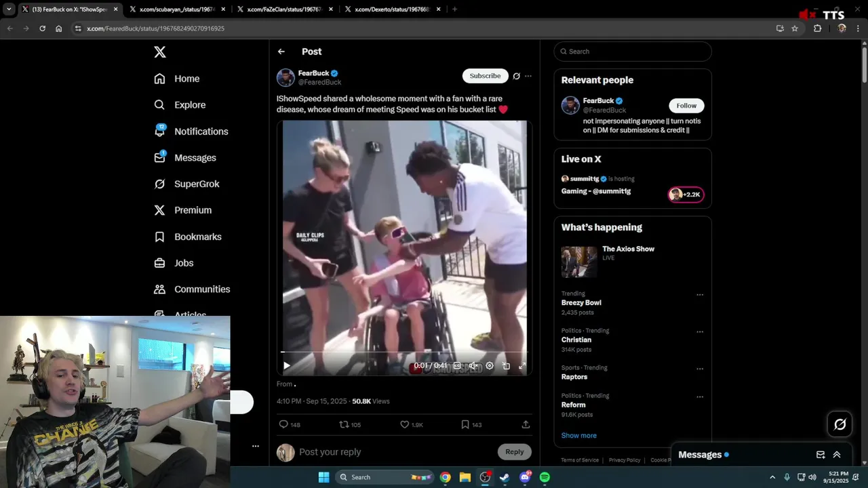Open Breezy Bowl trending topic
Viewport: 868px width, 488px height.
click(x=581, y=303)
